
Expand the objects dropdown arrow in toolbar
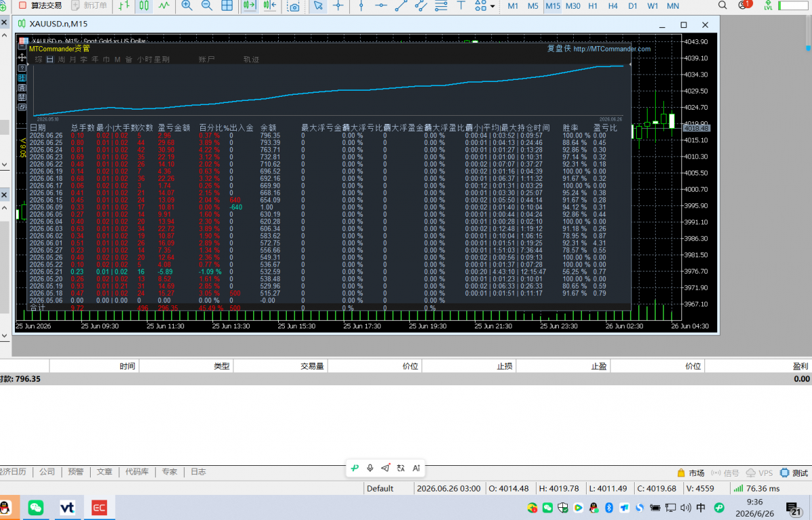click(x=492, y=6)
